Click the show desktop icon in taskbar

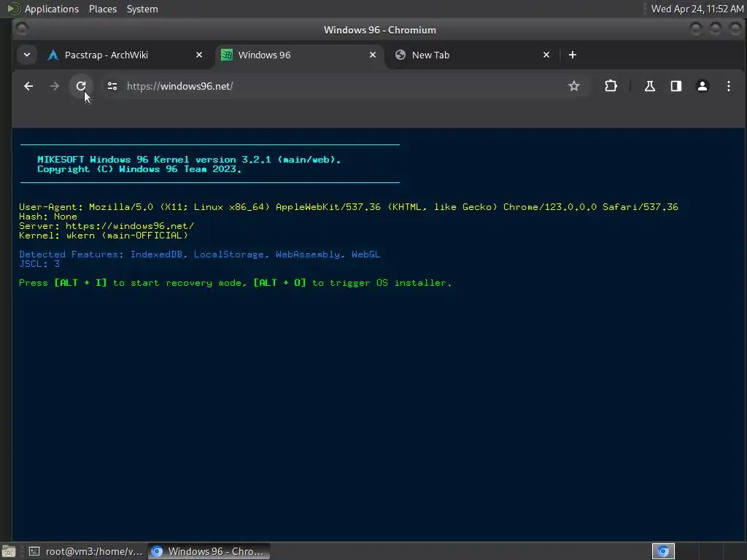tap(9, 551)
